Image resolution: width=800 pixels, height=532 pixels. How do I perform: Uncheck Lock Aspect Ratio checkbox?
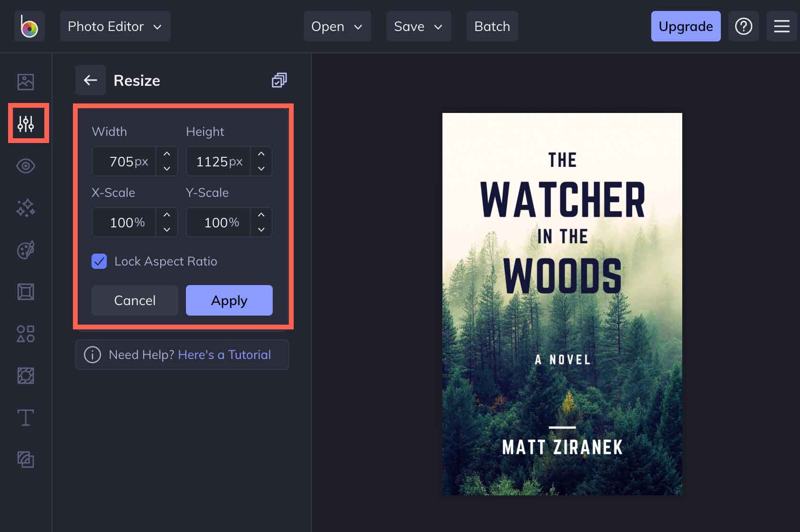(99, 261)
